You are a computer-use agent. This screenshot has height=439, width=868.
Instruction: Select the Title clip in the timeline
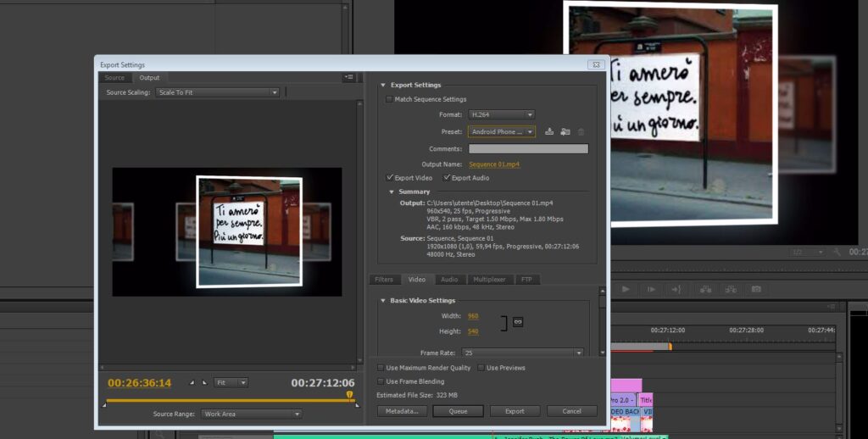(646, 400)
